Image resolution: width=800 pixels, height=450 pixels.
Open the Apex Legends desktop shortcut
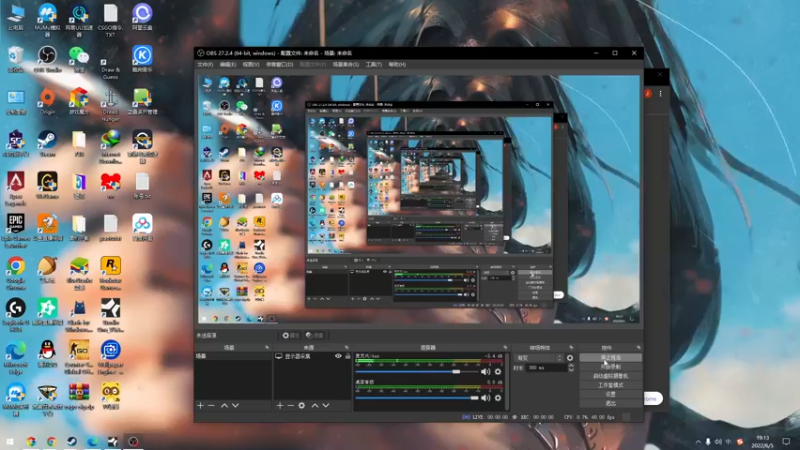(x=16, y=188)
